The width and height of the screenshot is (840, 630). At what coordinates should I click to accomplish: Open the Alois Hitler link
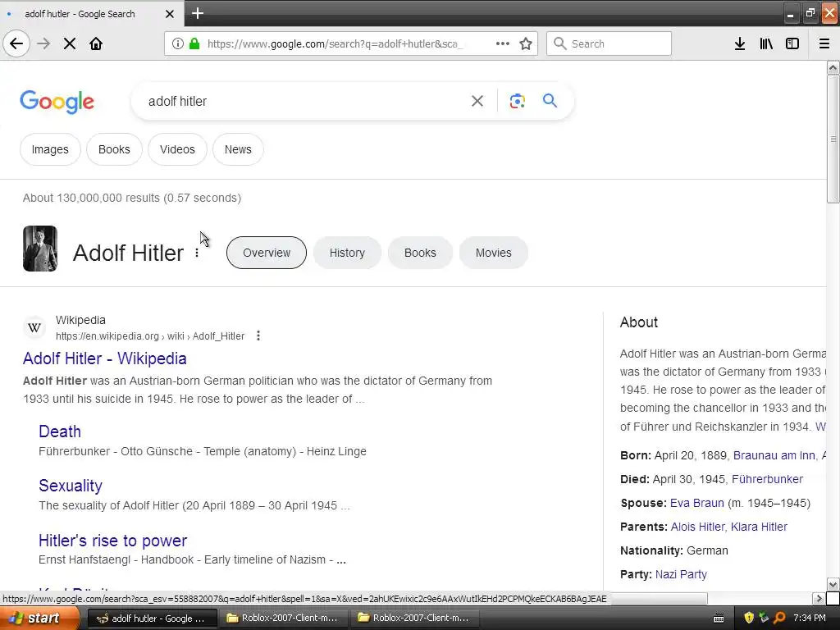697,527
